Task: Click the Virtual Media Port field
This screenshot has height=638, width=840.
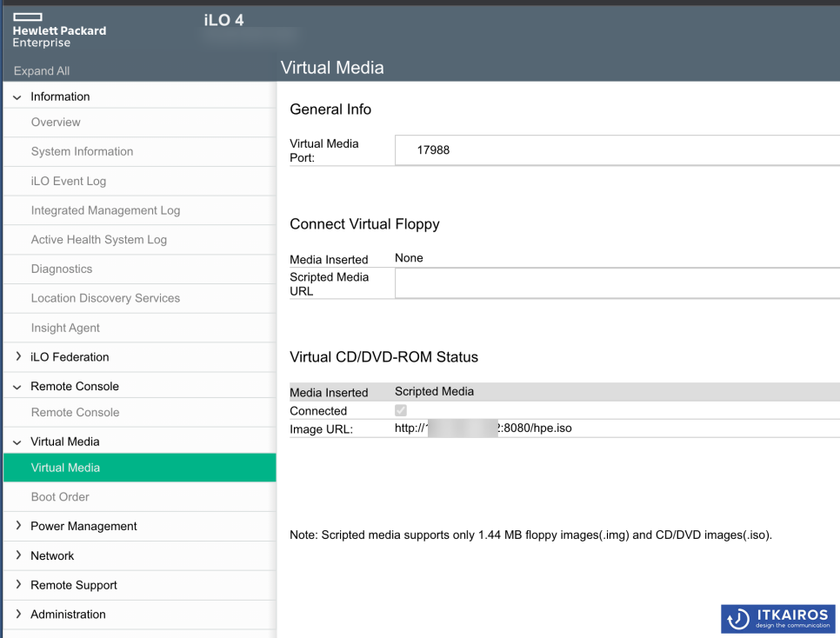Action: click(617, 150)
